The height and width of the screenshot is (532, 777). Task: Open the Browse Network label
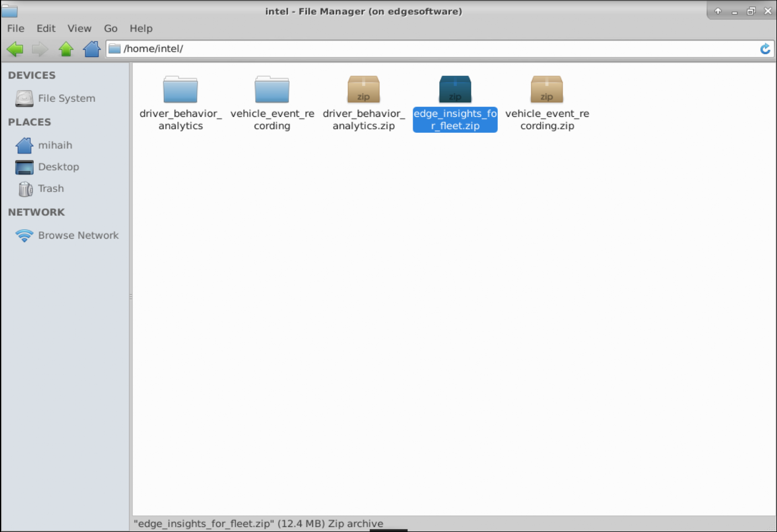point(78,235)
